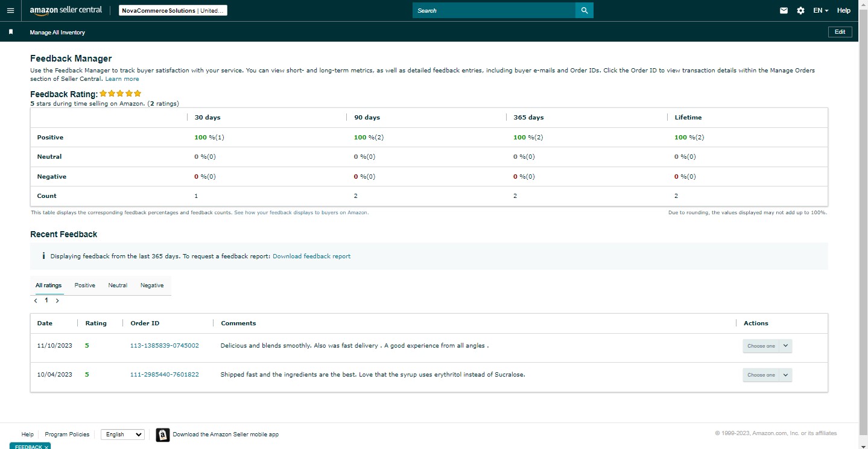Open the hamburger navigation menu

coord(10,10)
